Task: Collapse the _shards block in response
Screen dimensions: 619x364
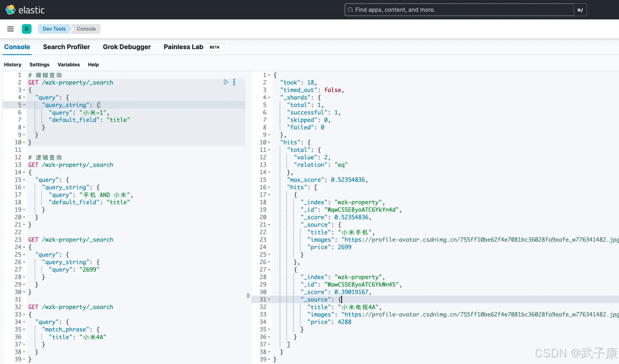Action: (269, 98)
